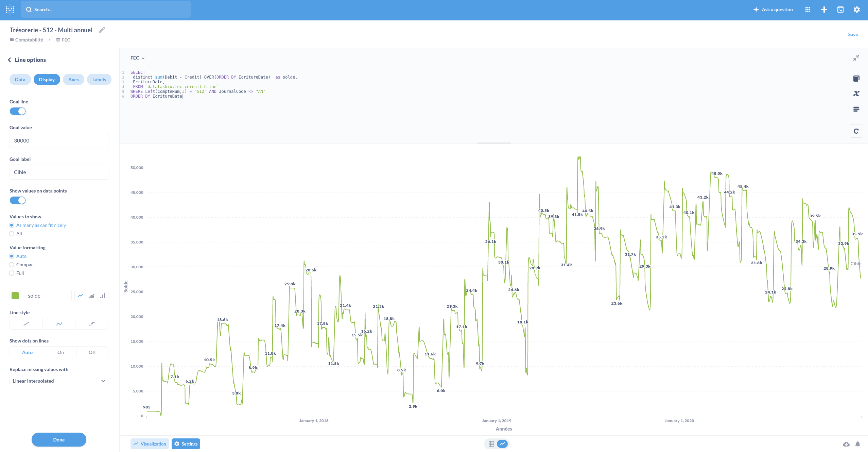Click the green solde color swatch

point(15,296)
